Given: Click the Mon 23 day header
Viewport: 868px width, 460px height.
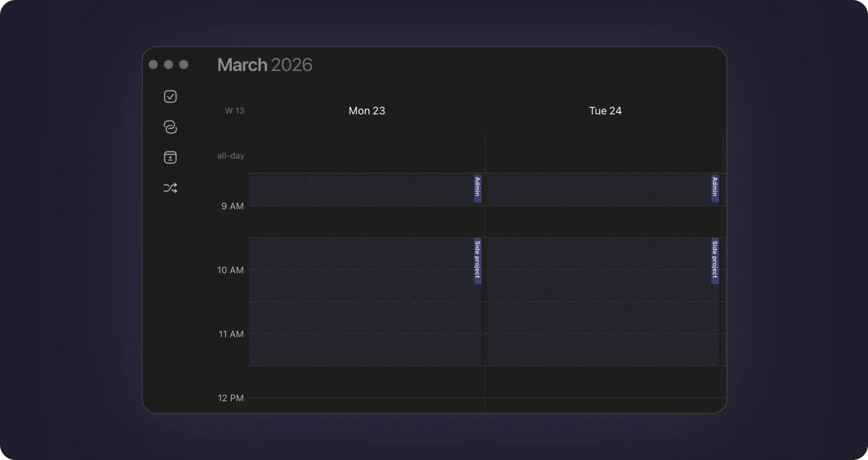Looking at the screenshot, I should click(x=367, y=111).
